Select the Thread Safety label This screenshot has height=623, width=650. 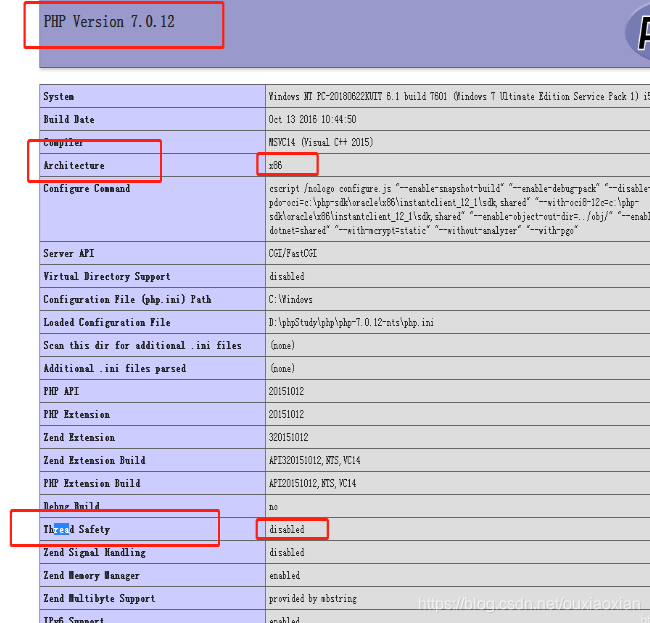pos(77,529)
